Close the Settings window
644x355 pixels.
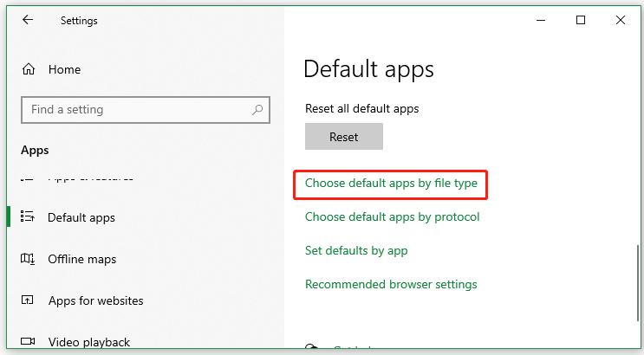point(621,20)
